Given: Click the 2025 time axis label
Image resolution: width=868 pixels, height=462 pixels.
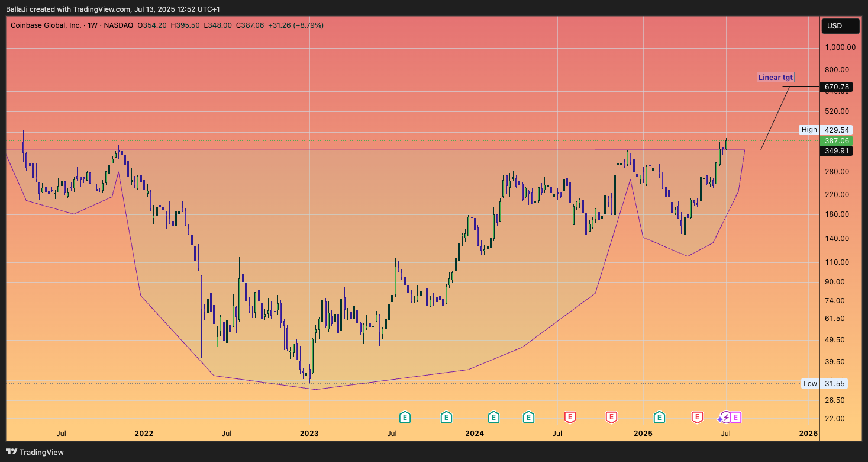Looking at the screenshot, I should coord(643,434).
